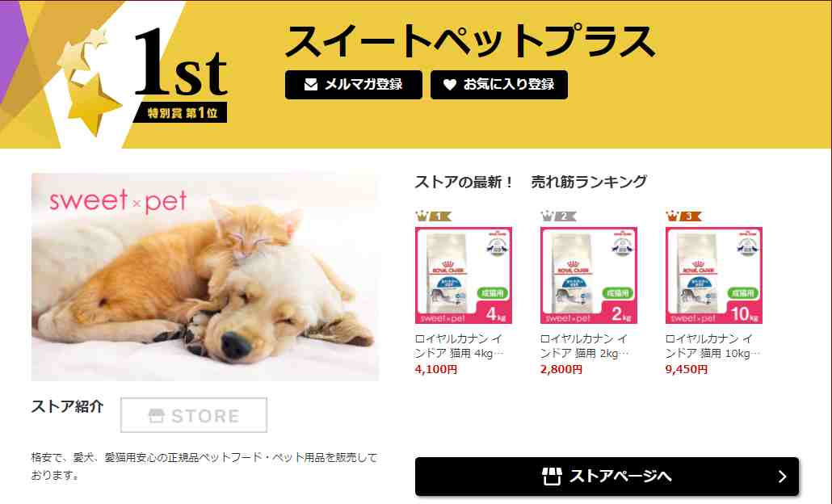Click the sweet pet cat and dog banner
Image resolution: width=832 pixels, height=504 pixels.
coord(205,277)
